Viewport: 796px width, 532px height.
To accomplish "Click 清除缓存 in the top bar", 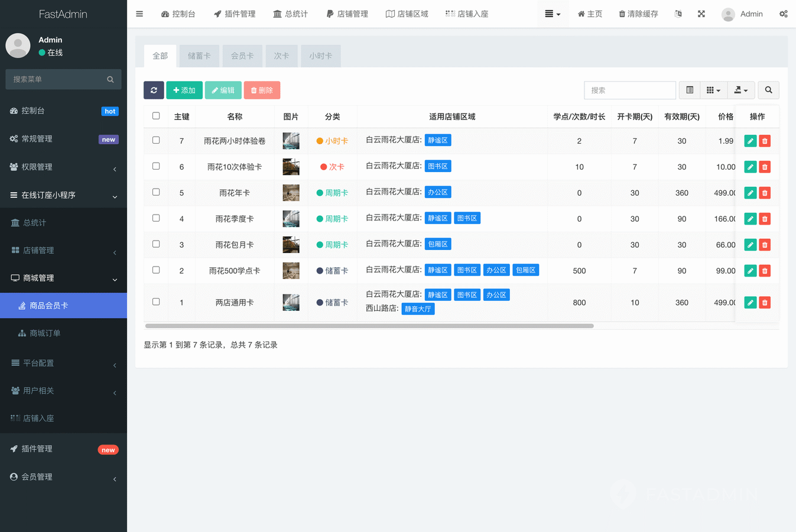I will [638, 14].
